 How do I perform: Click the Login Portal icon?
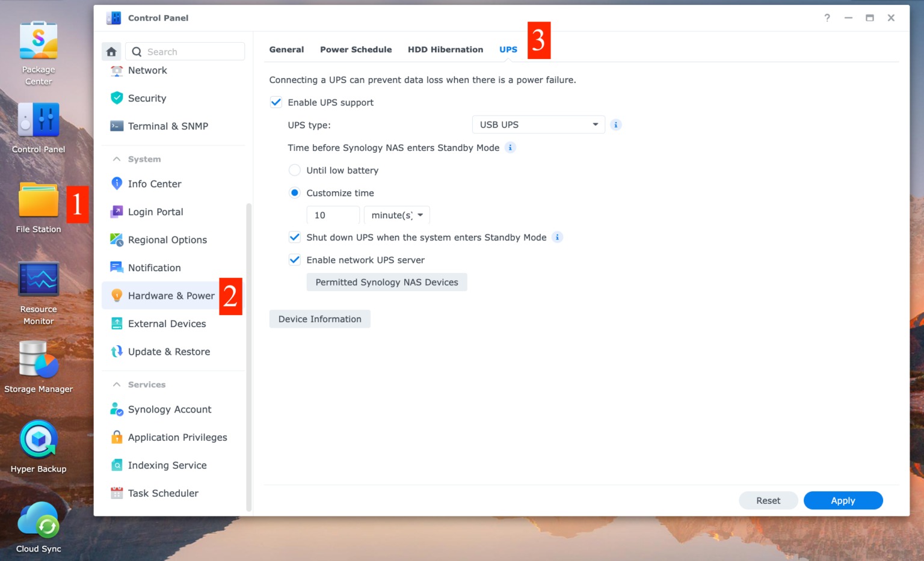click(117, 212)
